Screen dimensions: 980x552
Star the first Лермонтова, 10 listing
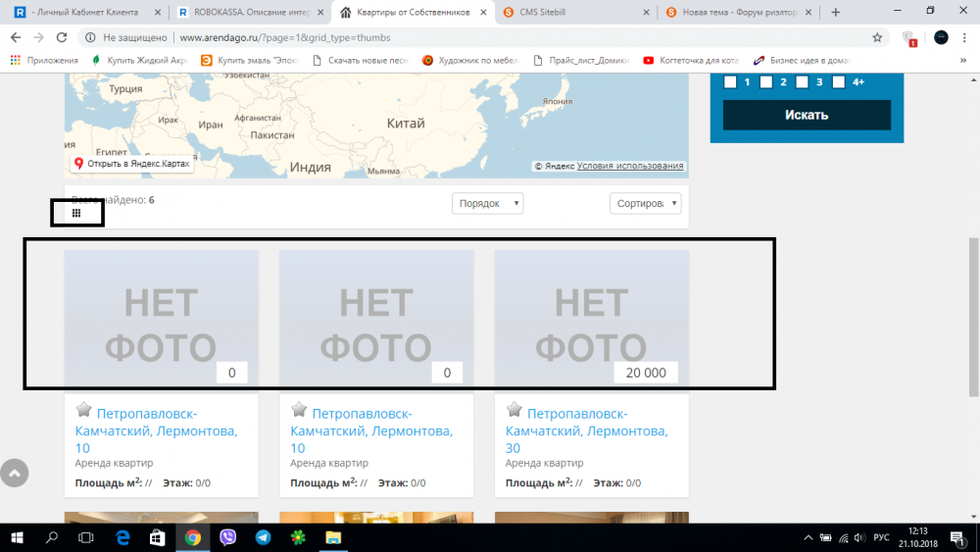coord(84,410)
